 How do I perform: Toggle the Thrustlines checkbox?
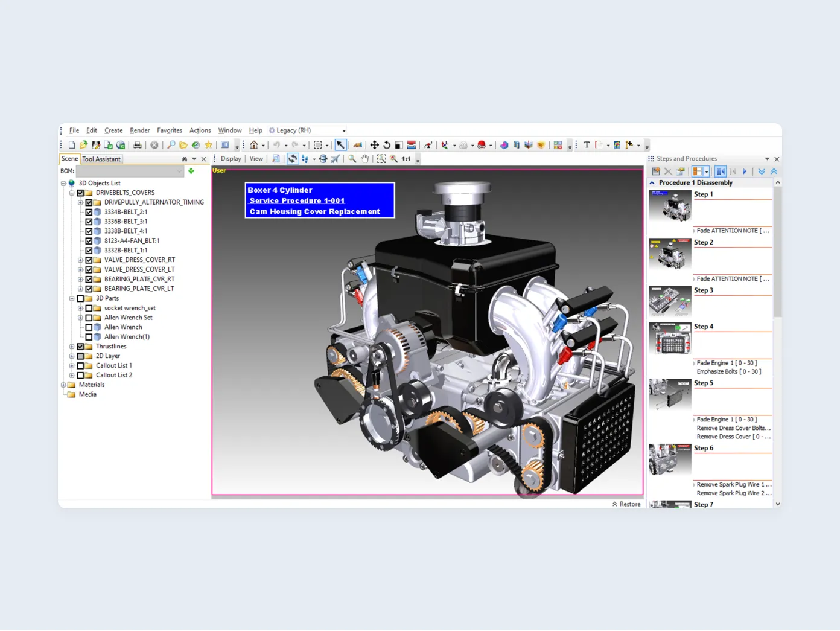coord(80,347)
